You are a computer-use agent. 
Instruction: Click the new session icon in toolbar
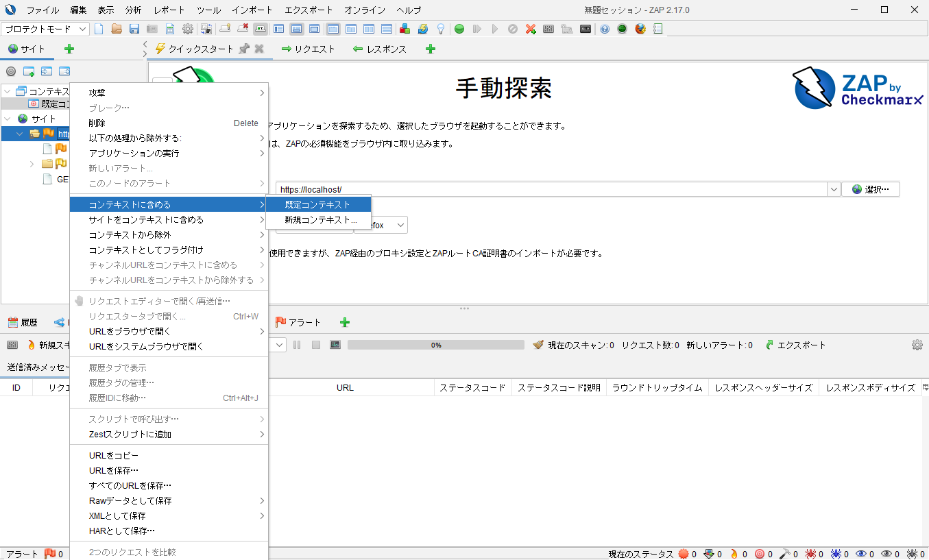tap(99, 29)
